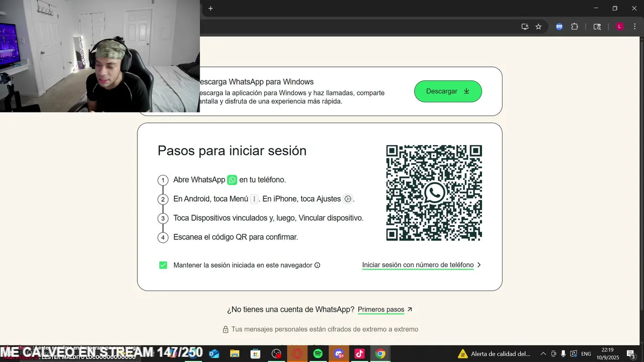
Task: Open Discord with 9+ badge in taskbar
Action: tap(339, 354)
